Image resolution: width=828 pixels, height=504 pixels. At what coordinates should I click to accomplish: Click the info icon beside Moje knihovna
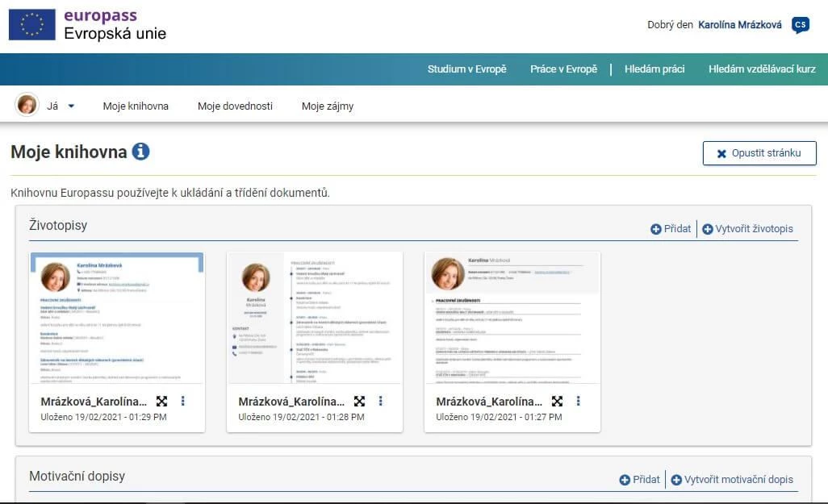point(141,152)
